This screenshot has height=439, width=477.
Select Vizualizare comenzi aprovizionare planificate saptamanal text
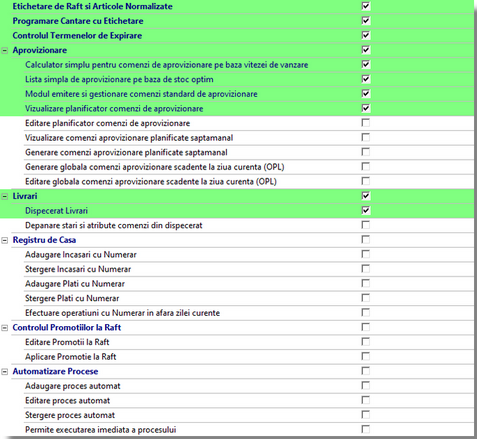tap(129, 138)
